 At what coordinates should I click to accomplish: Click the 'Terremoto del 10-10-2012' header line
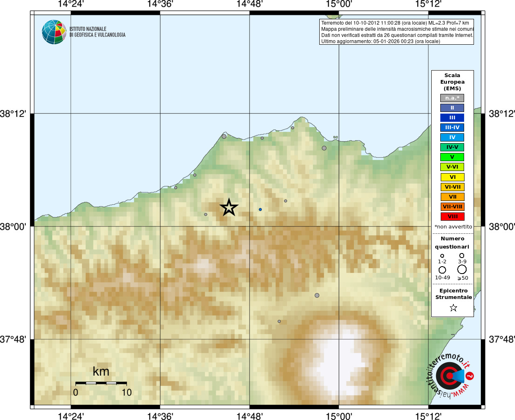[395, 23]
